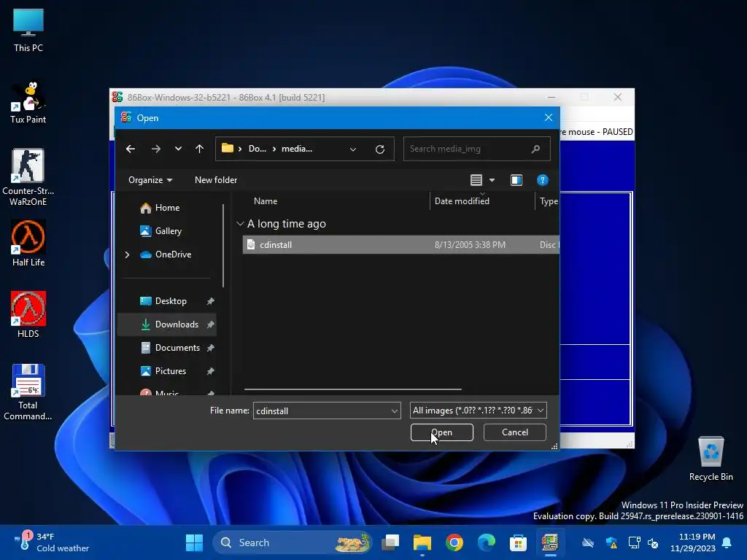Select Home in navigation pane
Screen dimensions: 747x560
point(167,208)
